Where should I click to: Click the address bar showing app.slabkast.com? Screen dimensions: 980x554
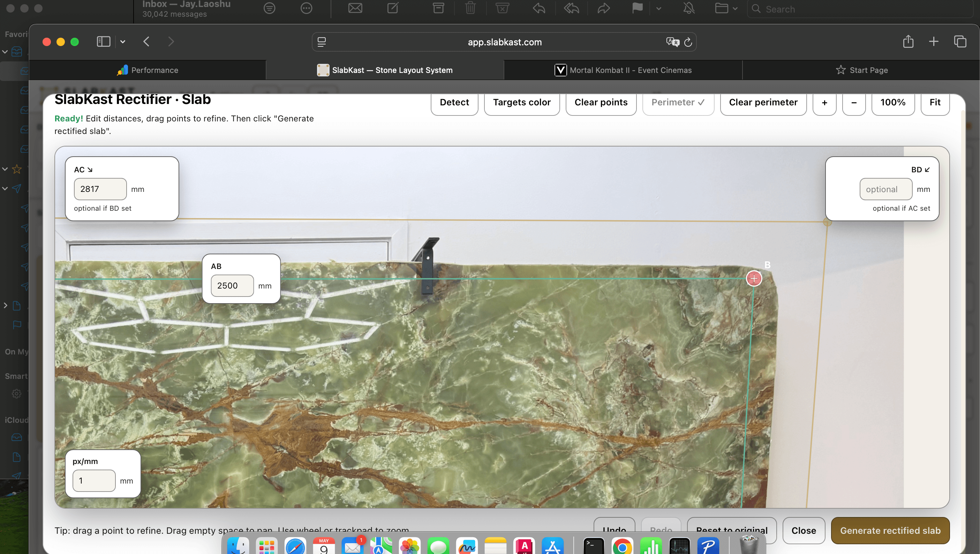pyautogui.click(x=504, y=42)
